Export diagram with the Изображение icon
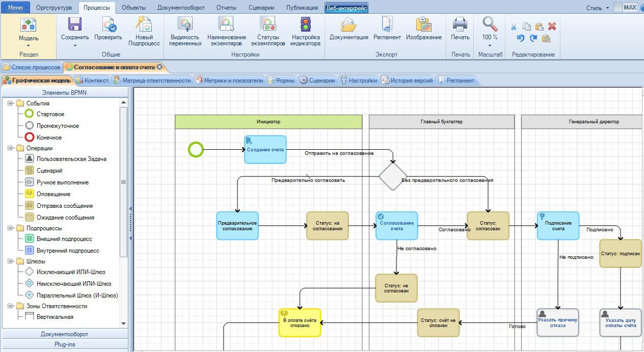The image size is (644, 352). point(423,25)
